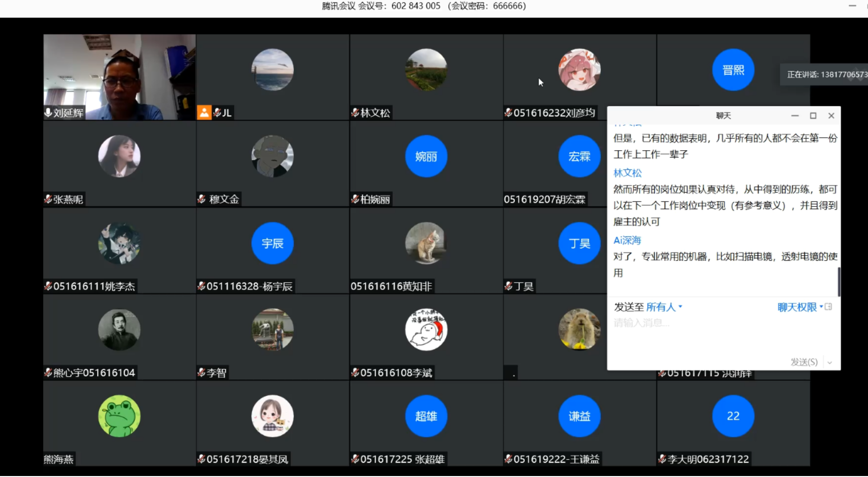Click sender name 林文松 in the chat
The width and height of the screenshot is (868, 477).
pos(627,173)
